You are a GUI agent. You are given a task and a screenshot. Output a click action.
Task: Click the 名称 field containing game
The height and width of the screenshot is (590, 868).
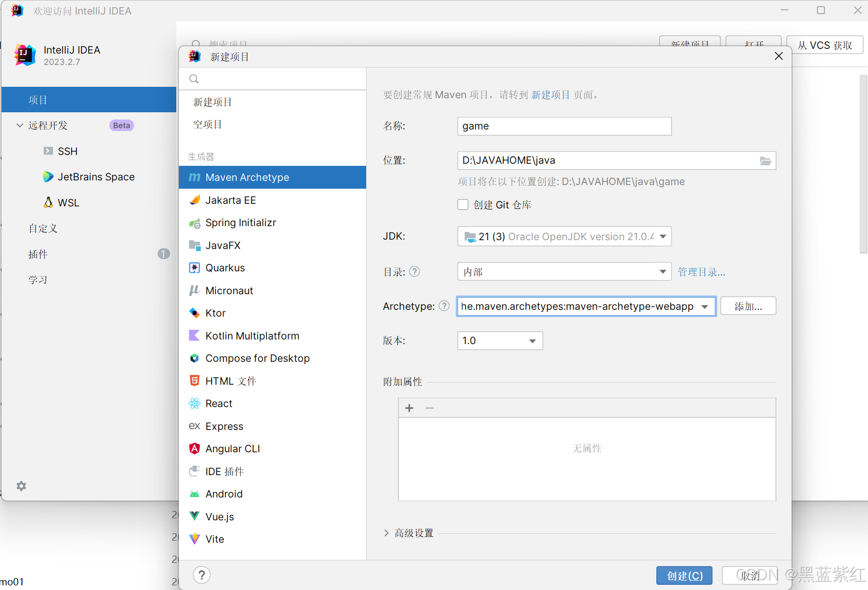pyautogui.click(x=564, y=126)
